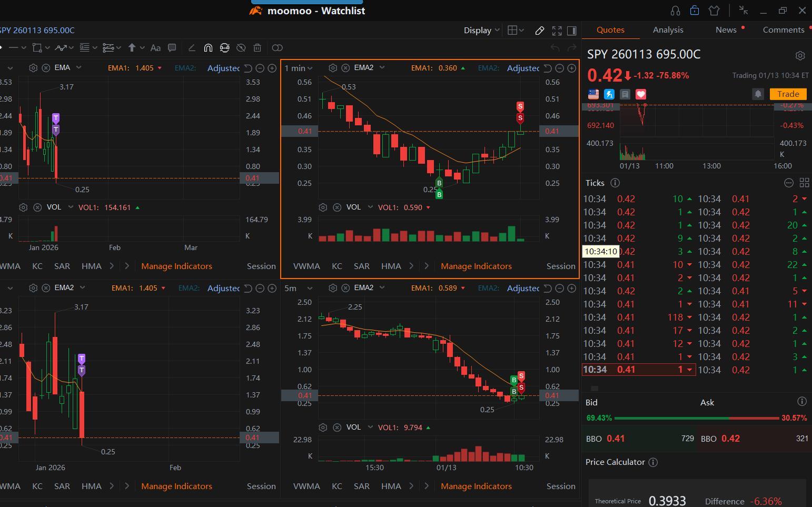
Task: Zoom in the 1 min chart
Action: (x=572, y=68)
